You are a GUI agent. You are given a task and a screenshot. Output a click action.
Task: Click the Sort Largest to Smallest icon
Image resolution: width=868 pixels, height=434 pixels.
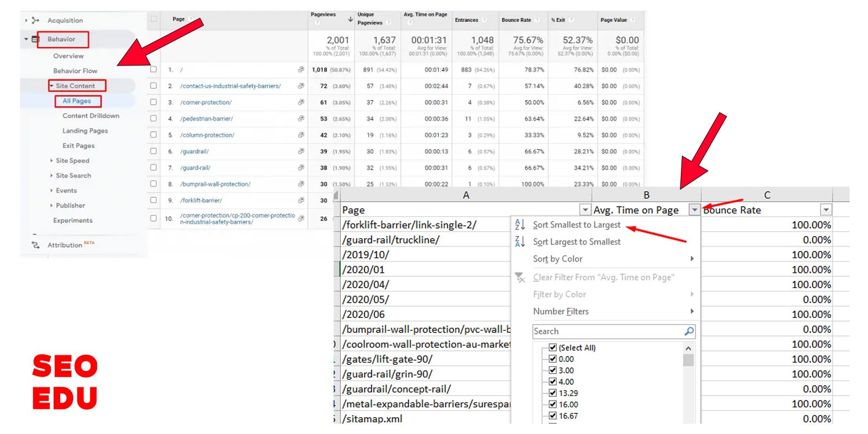click(519, 241)
